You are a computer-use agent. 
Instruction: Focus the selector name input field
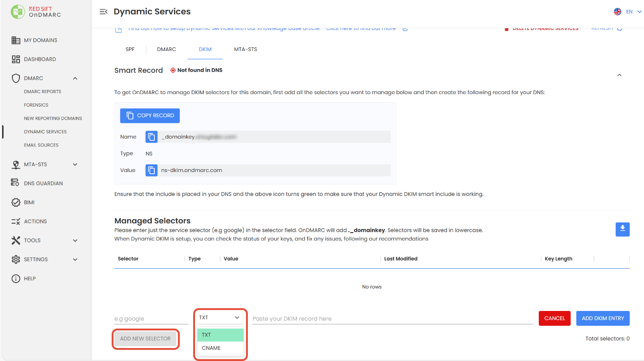152,318
